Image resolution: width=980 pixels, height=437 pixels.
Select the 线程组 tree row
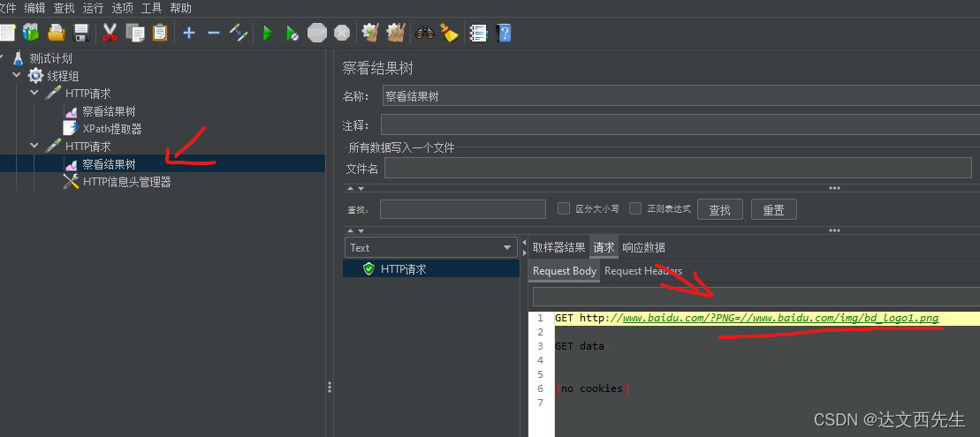click(63, 76)
